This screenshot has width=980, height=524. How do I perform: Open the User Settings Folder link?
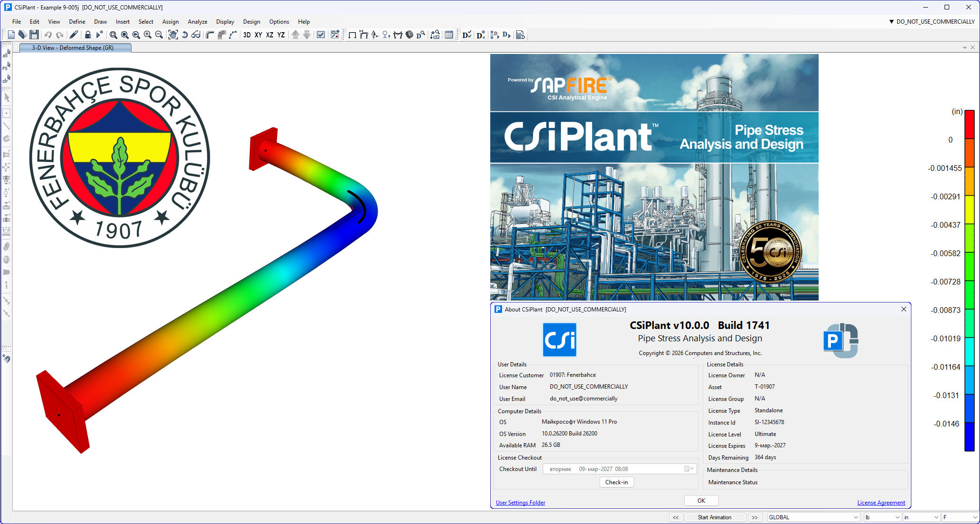pos(521,502)
